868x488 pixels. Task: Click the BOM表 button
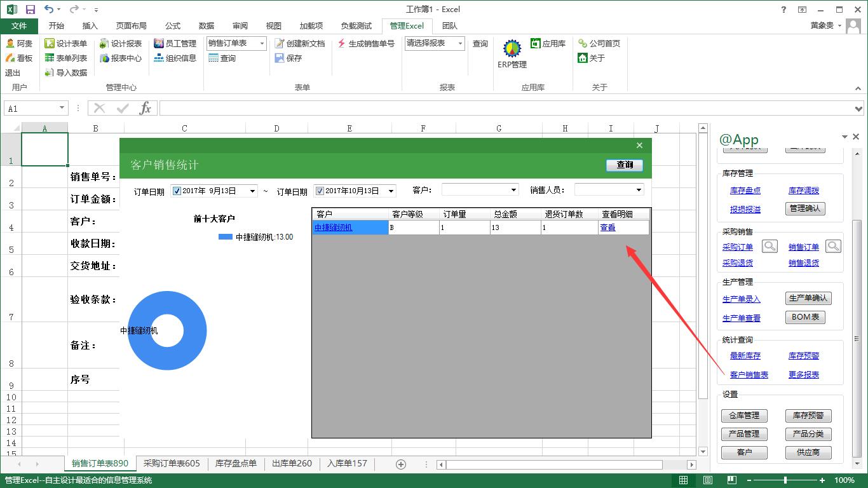[806, 317]
